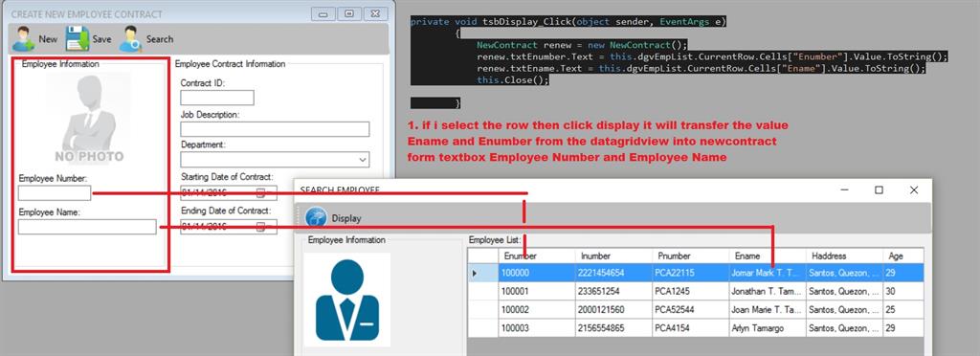Select the row header of employee 100000
The image size is (980, 356).
click(x=483, y=273)
